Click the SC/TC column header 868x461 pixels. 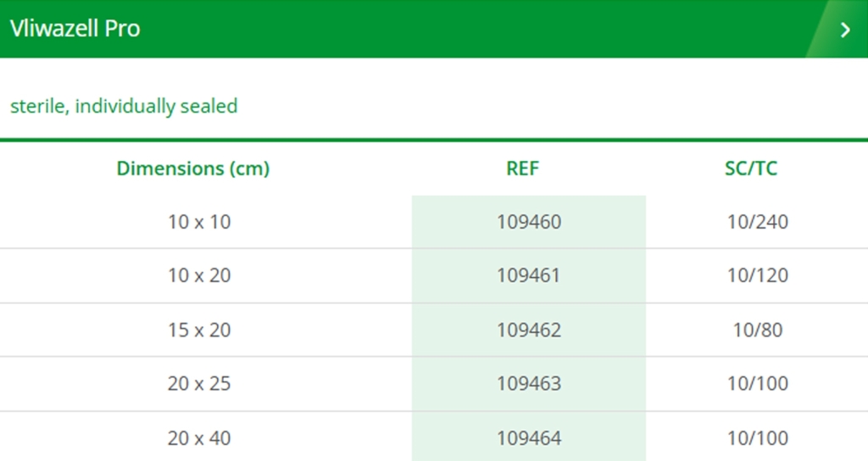point(751,169)
